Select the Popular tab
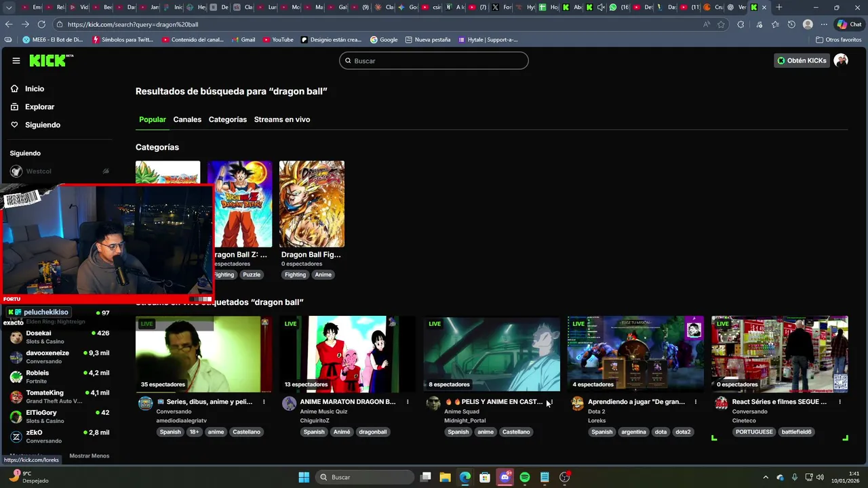Viewport: 868px width, 488px height. [153, 119]
